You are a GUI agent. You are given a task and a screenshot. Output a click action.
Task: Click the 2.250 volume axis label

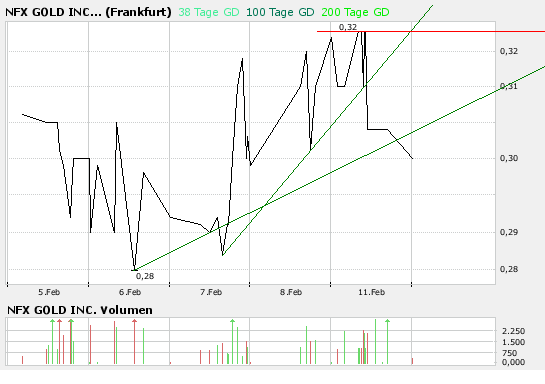click(513, 331)
